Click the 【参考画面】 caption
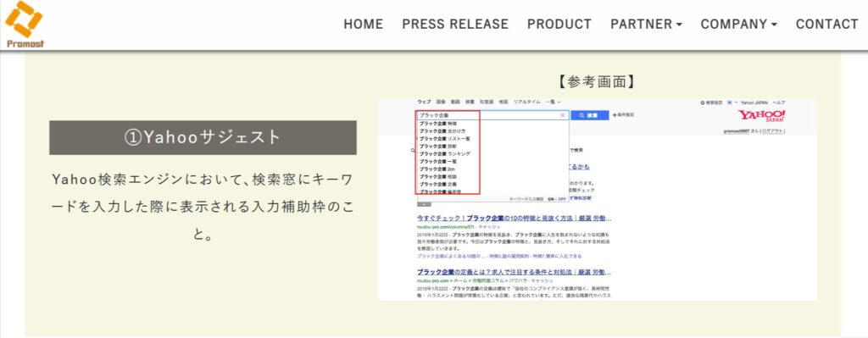The width and height of the screenshot is (868, 338). click(x=597, y=82)
